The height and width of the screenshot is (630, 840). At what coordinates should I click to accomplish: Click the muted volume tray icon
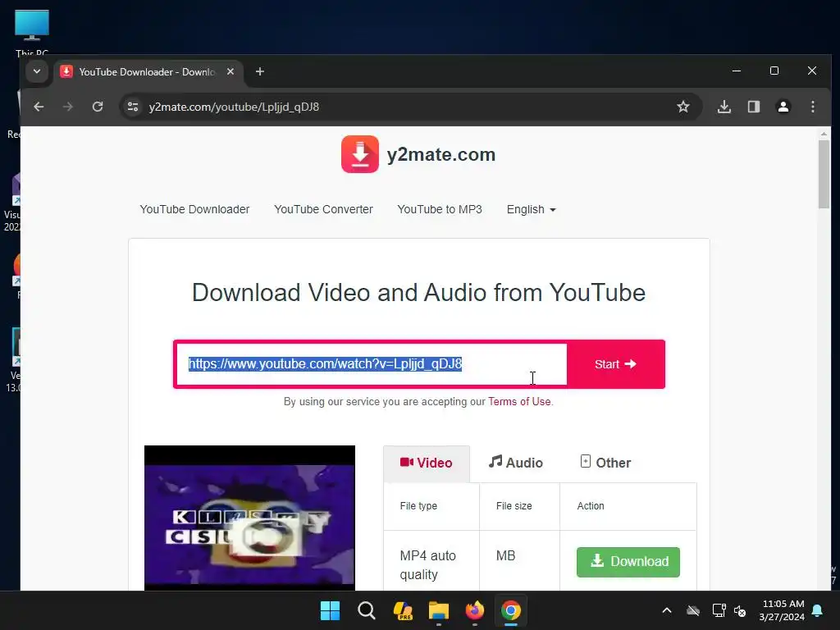(741, 610)
